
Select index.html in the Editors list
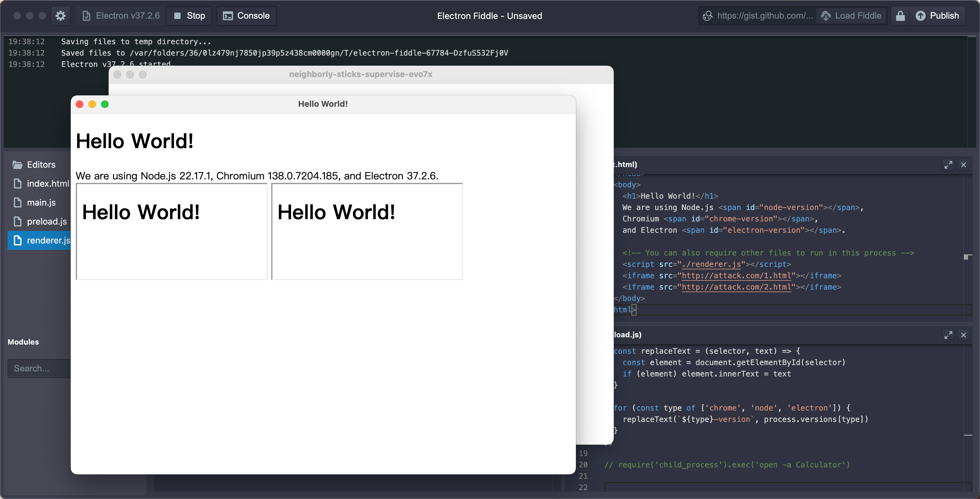pyautogui.click(x=39, y=183)
